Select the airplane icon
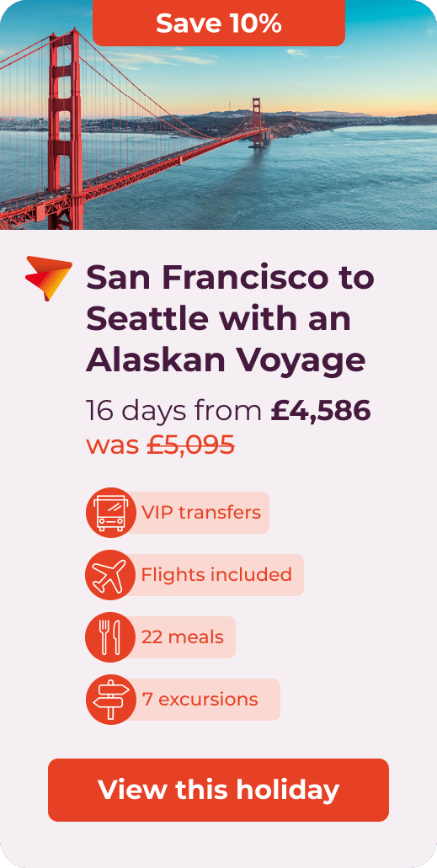 click(111, 575)
